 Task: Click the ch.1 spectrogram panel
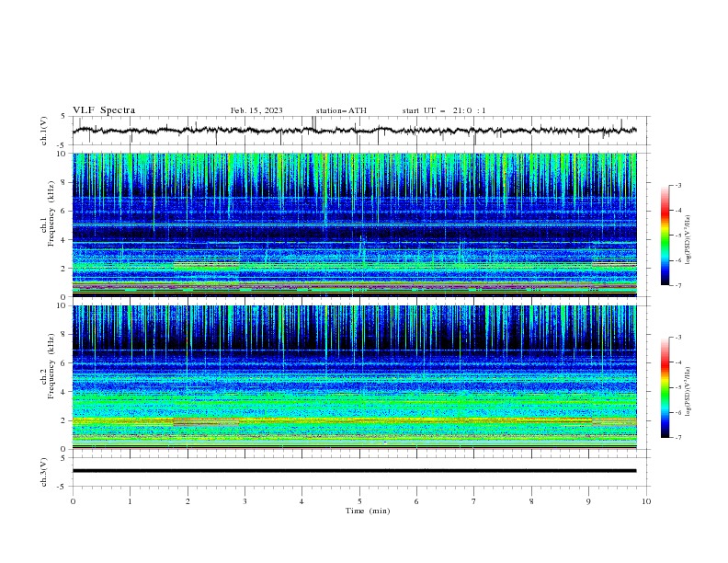point(355,224)
